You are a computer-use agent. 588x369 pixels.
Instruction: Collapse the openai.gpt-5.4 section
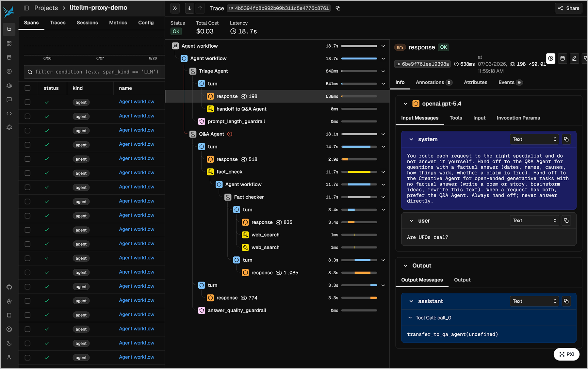click(405, 104)
